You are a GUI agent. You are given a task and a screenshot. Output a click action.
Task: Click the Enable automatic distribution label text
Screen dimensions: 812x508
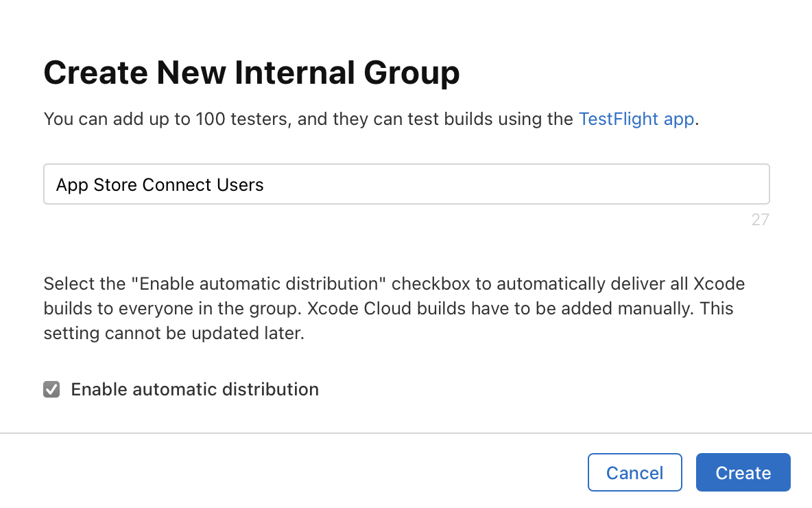(x=193, y=389)
